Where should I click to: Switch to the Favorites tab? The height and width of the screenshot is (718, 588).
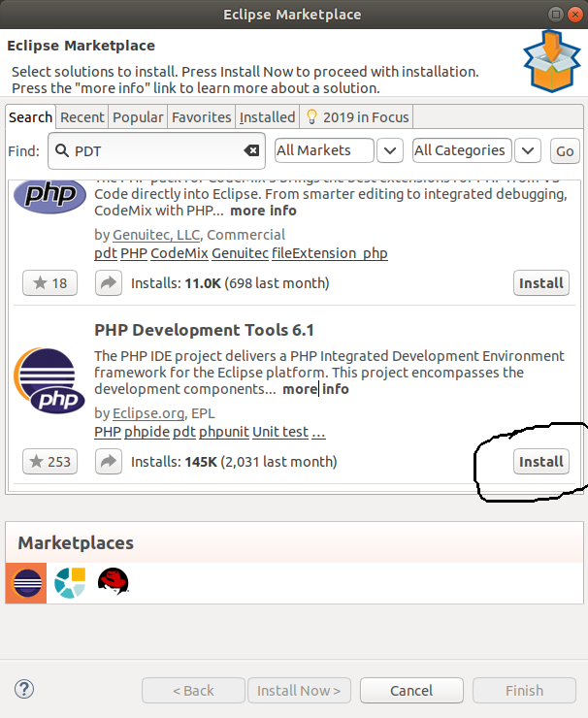point(202,117)
